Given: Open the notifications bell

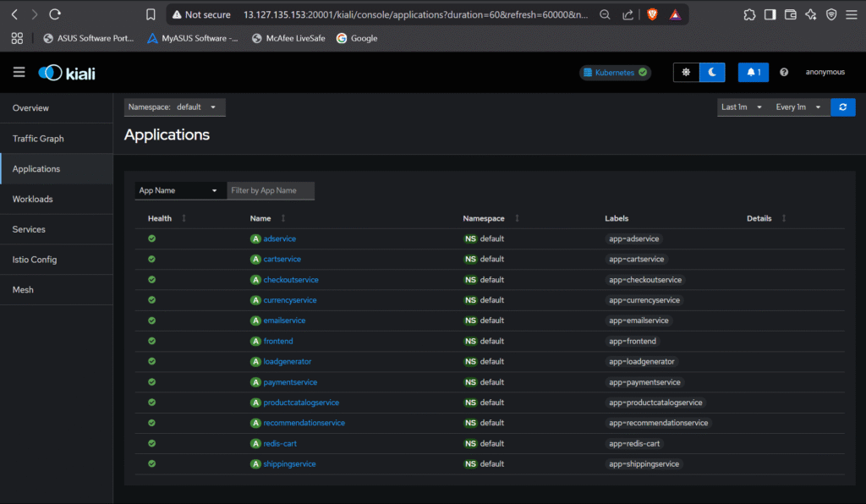Looking at the screenshot, I should [754, 73].
